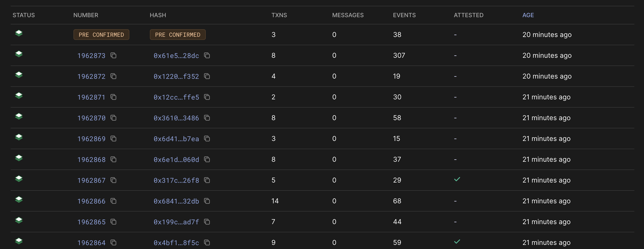Click attested checkmark for block 1962867

click(x=457, y=179)
